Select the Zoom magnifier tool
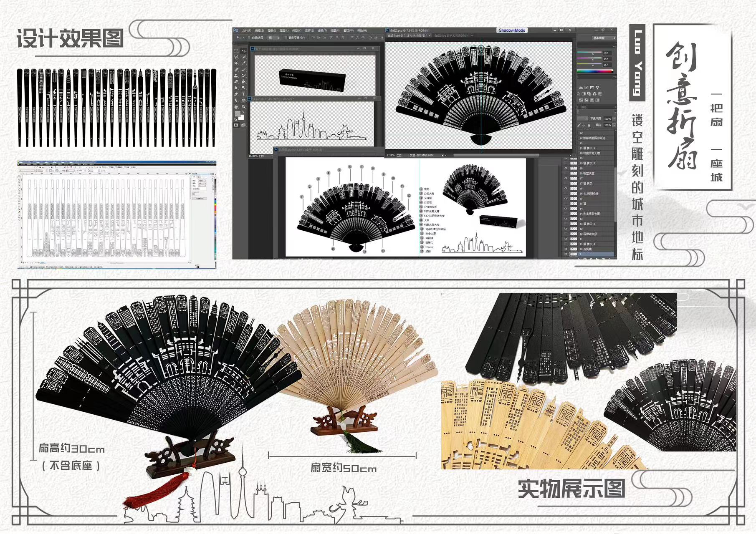This screenshot has width=756, height=534. tap(244, 107)
